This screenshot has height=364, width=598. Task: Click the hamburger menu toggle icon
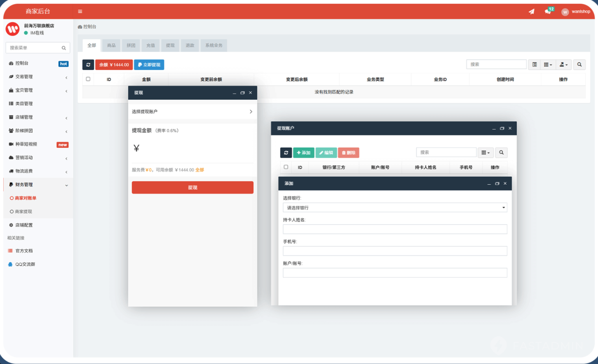pos(80,12)
